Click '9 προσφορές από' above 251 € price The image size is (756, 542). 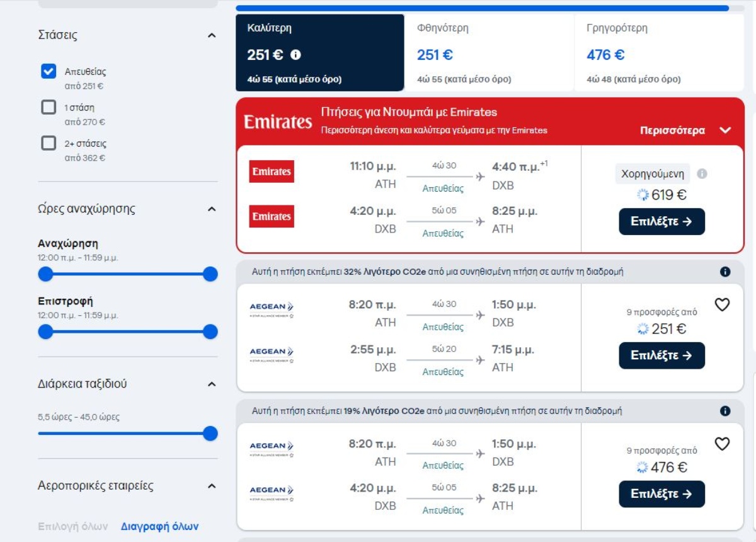point(661,312)
